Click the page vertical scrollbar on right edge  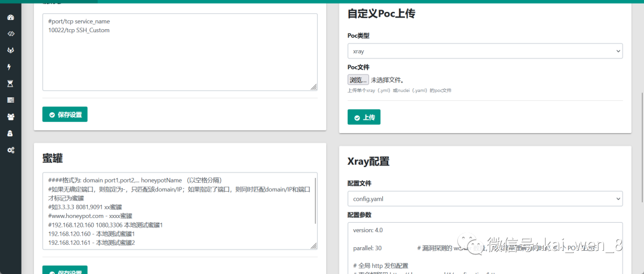click(642, 147)
